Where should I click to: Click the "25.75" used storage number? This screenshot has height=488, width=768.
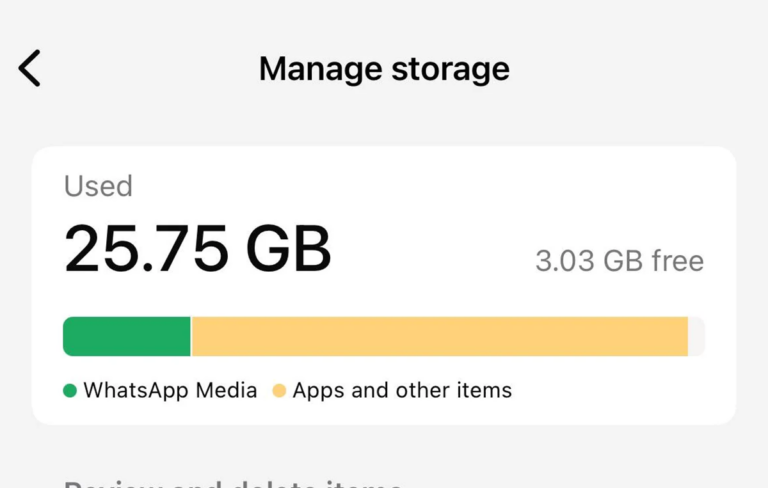(144, 249)
